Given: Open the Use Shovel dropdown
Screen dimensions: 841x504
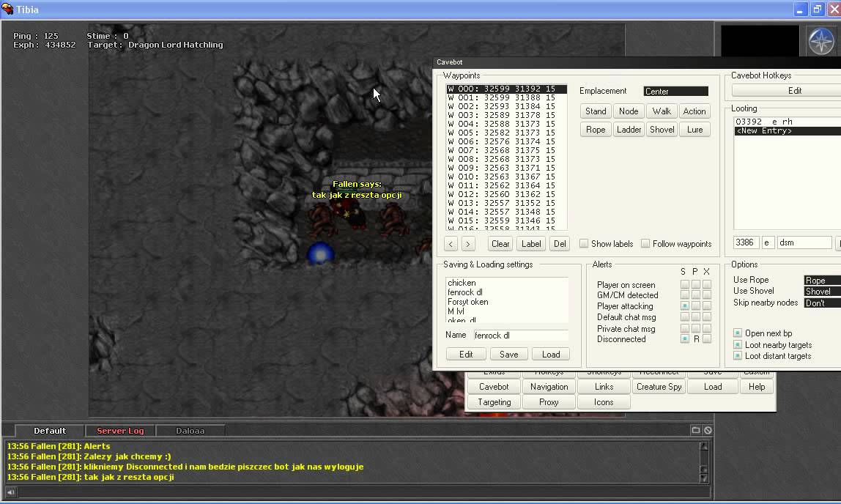Looking at the screenshot, I should [822, 292].
